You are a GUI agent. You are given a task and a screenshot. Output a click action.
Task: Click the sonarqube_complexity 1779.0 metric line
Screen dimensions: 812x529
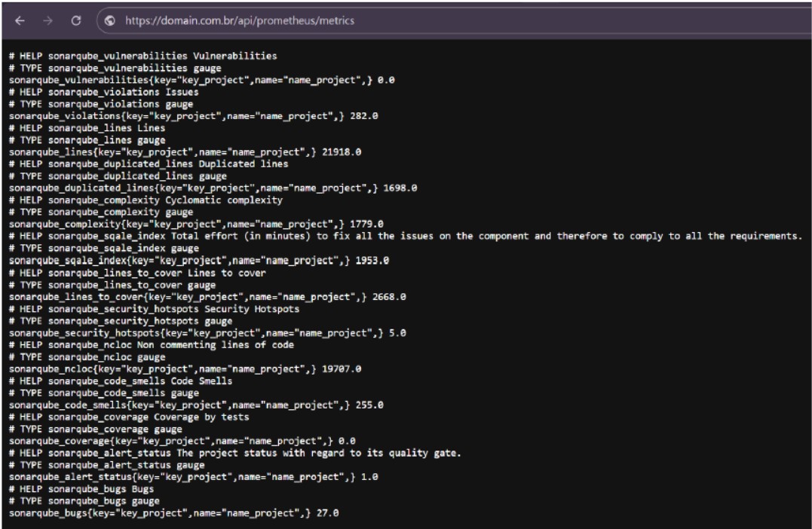coord(196,225)
